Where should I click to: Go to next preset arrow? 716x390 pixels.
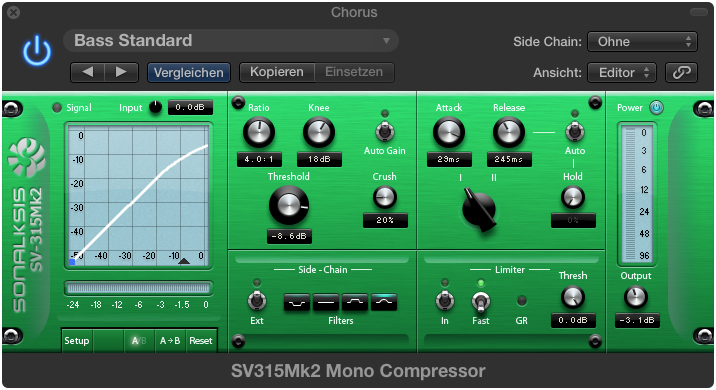(121, 72)
